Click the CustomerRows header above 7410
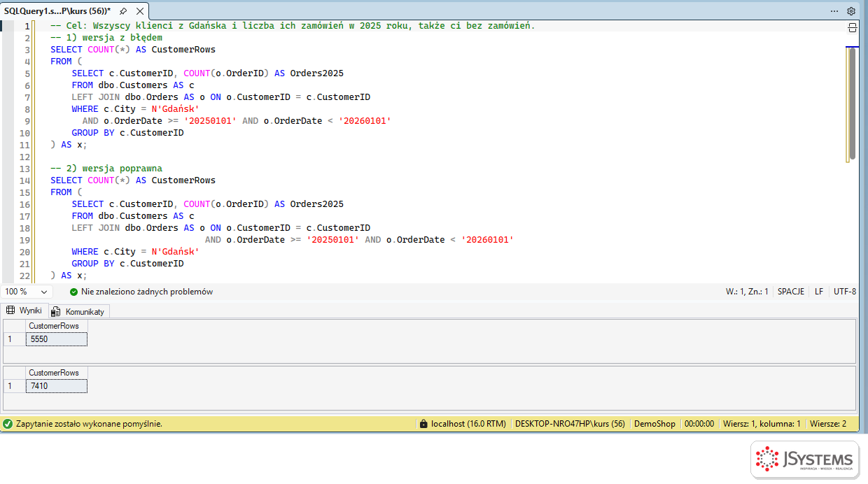Viewport: 868px width, 484px height. (57, 373)
